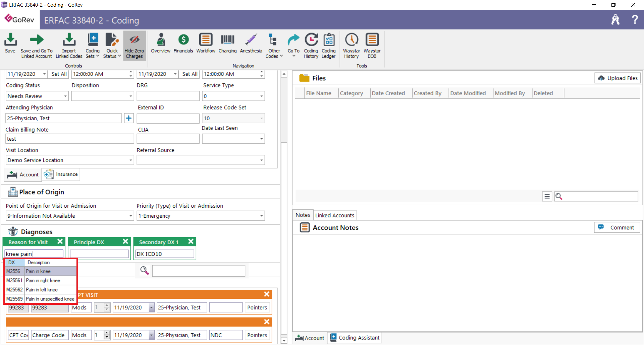Close the Principle DX box
This screenshot has height=345, width=644.
(125, 241)
